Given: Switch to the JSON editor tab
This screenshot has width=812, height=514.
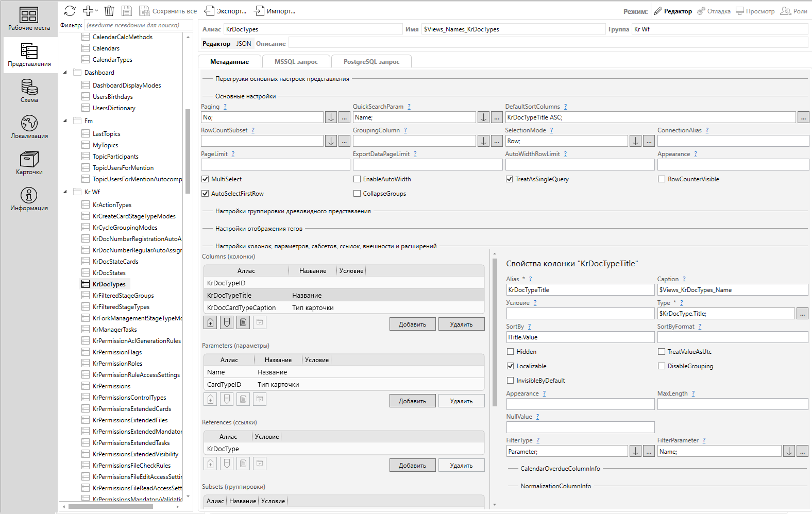Looking at the screenshot, I should (244, 44).
